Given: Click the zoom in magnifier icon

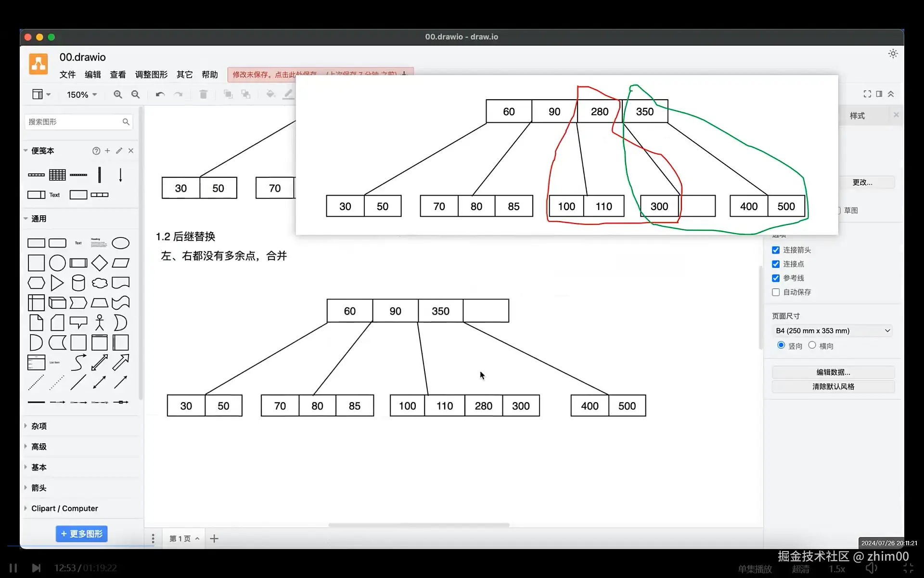Looking at the screenshot, I should (x=117, y=94).
